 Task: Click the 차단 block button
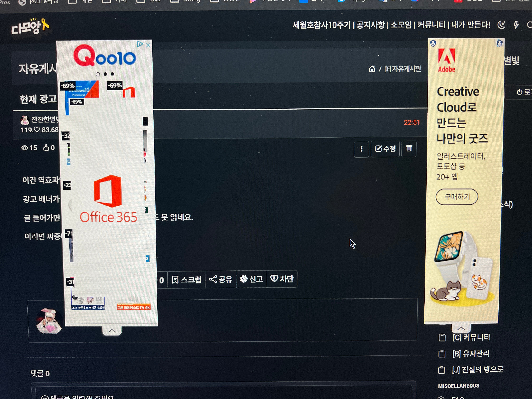tap(282, 279)
